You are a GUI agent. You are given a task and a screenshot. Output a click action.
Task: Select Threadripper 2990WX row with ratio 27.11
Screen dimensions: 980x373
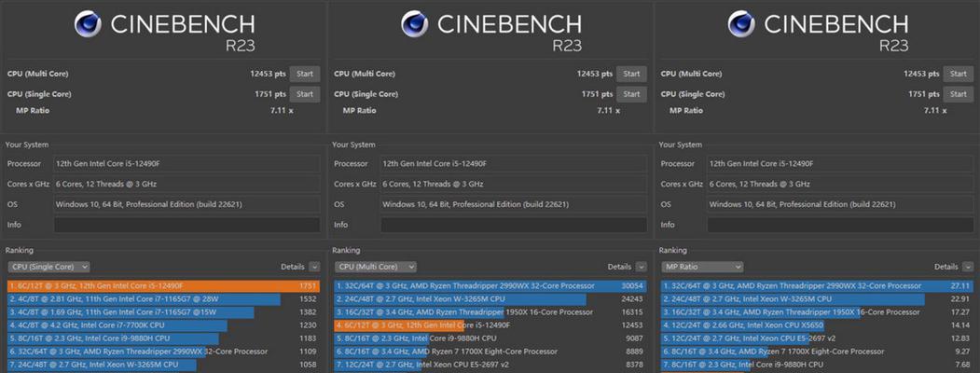818,286
